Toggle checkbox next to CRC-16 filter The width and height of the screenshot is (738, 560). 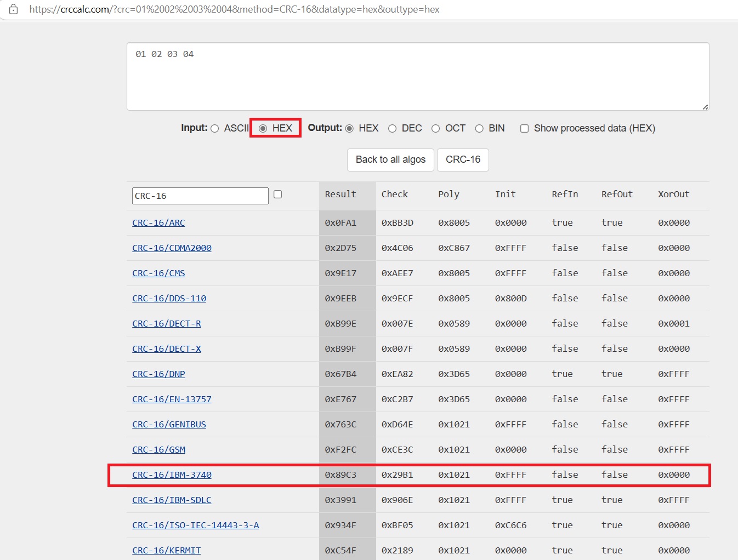[277, 194]
